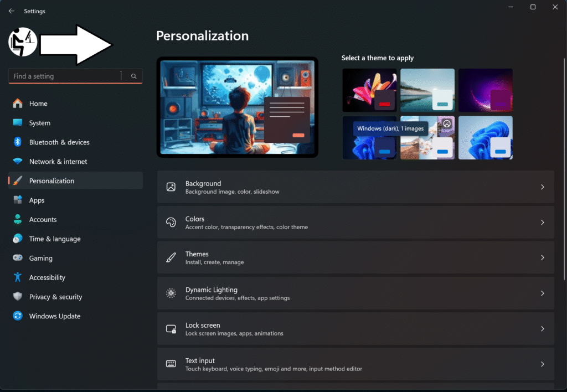Apply the lake landscape theme with teal accent
This screenshot has height=392, width=567.
(x=427, y=90)
